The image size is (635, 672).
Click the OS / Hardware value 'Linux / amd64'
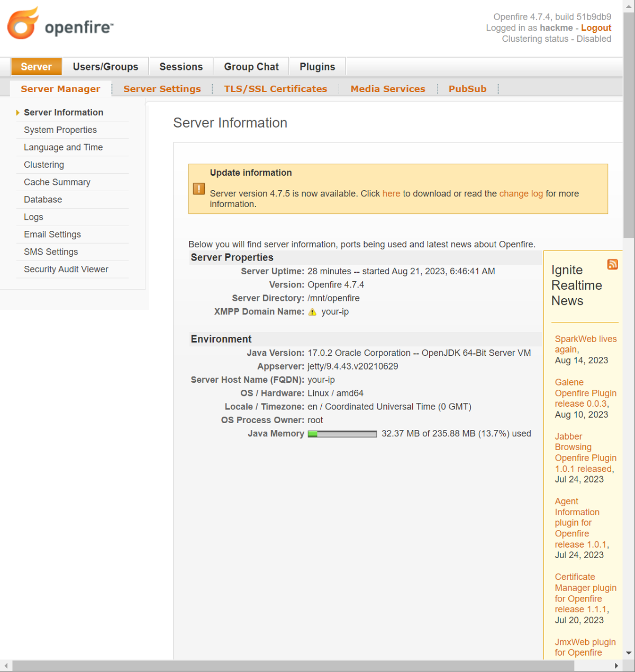(x=335, y=393)
